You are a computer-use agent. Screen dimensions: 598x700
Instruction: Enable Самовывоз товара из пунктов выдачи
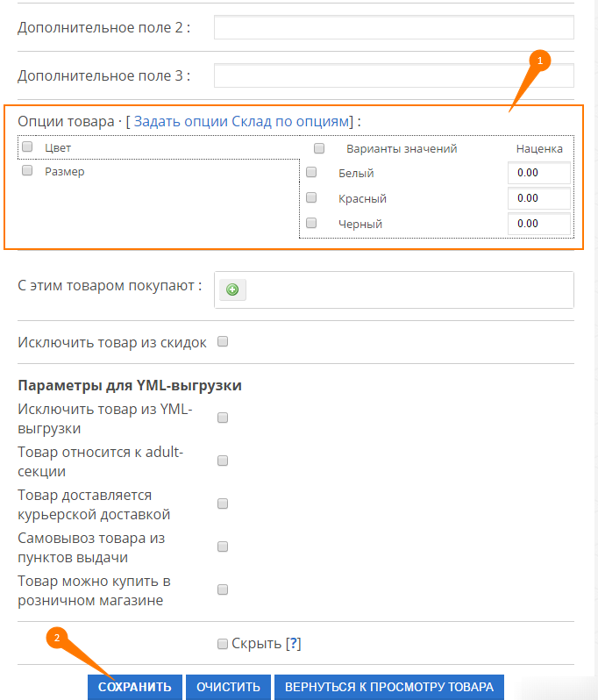click(223, 546)
